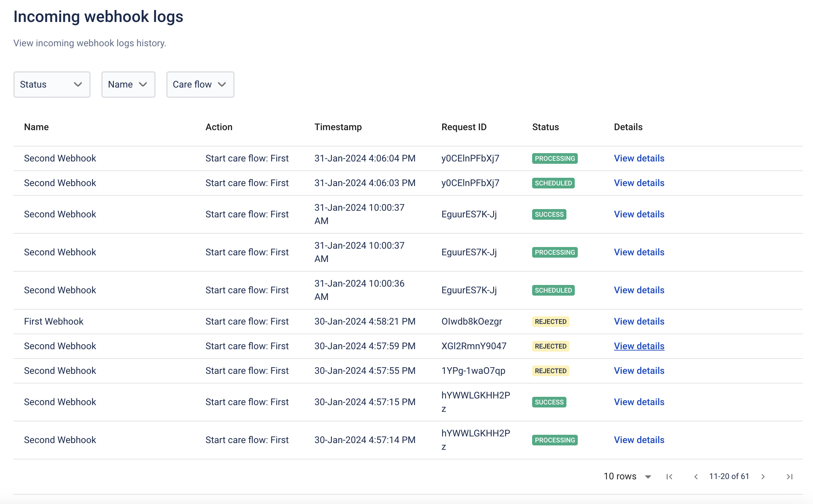
Task: Click the SCHEDULED badge for 4:06:03 PM
Action: click(x=553, y=183)
